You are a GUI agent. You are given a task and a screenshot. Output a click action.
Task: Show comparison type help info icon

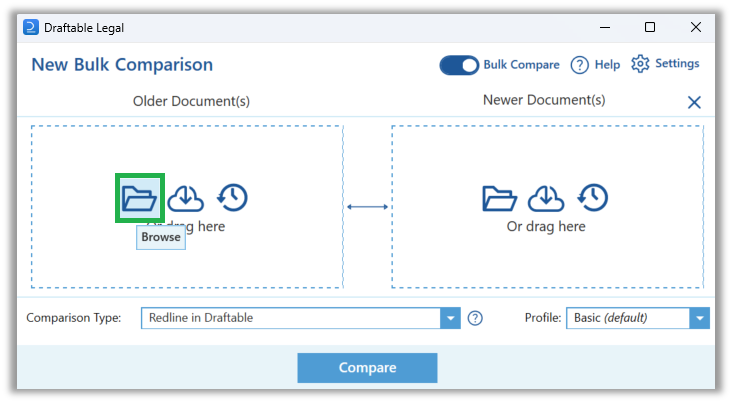click(475, 318)
